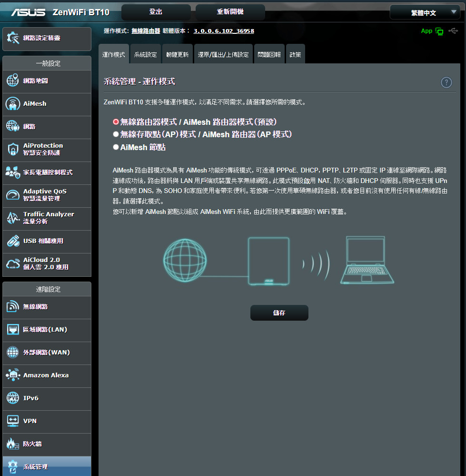Viewport: 466px width, 476px height.
Task: Click the Traffic Analyzer waveform icon
Action: click(x=13, y=218)
